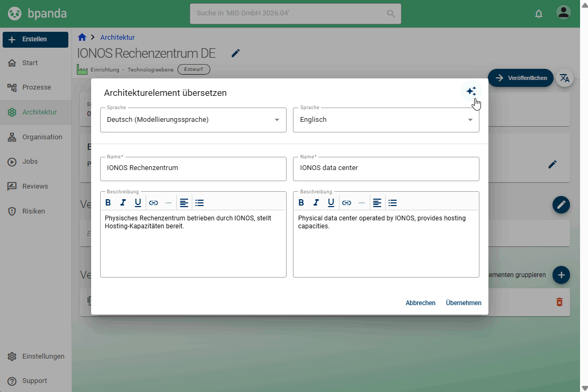Toggle bullet list in English description
Image resolution: width=588 pixels, height=392 pixels.
393,203
